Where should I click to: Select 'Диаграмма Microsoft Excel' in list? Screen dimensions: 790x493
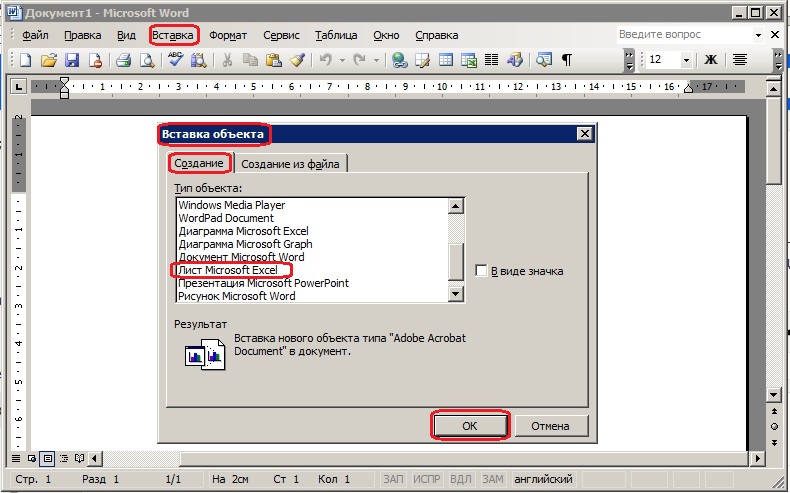click(x=243, y=231)
